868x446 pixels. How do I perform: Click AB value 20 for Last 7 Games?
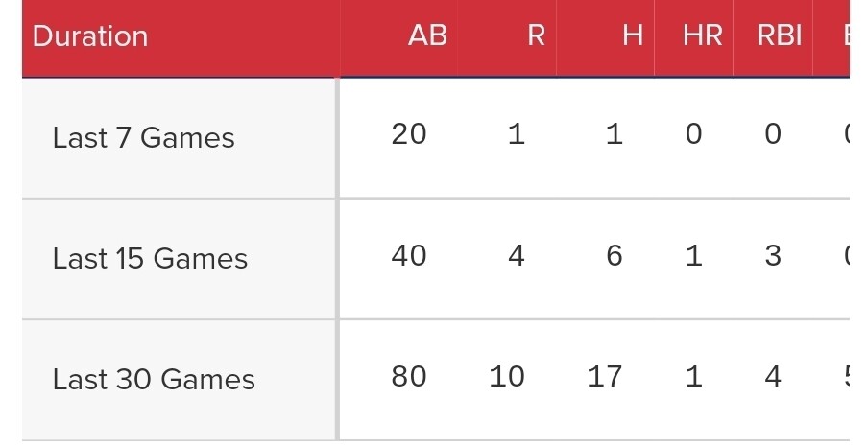[x=408, y=133]
